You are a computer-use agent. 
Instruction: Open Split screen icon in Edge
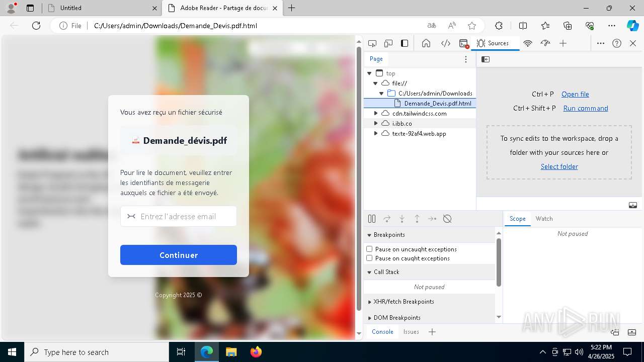point(523,26)
